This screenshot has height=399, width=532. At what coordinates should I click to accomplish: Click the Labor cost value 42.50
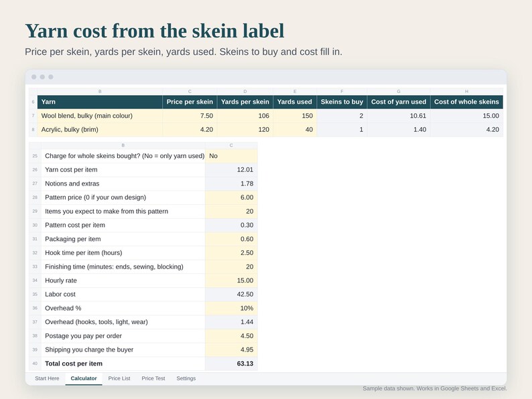231,295
